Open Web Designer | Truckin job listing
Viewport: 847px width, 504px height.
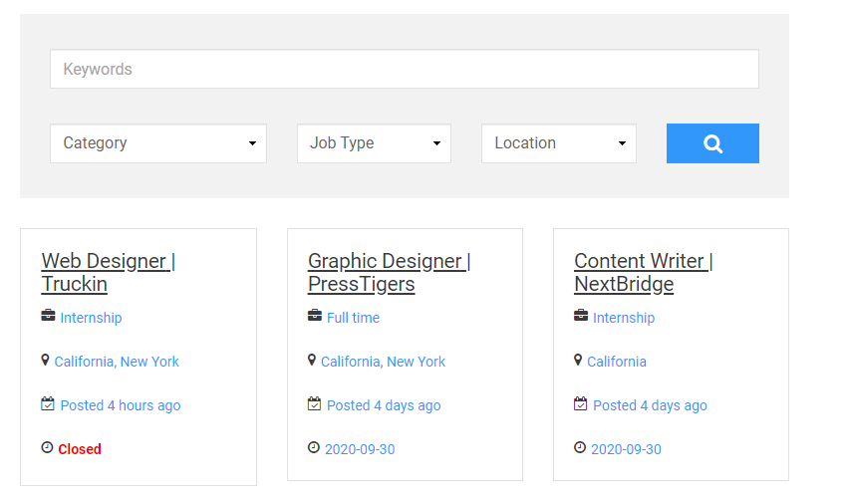point(108,272)
